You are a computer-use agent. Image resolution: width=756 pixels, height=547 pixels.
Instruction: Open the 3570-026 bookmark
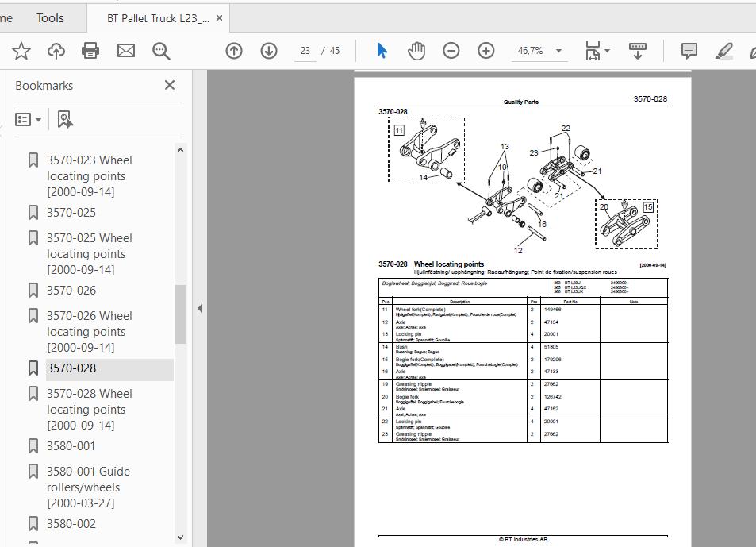[x=71, y=291]
